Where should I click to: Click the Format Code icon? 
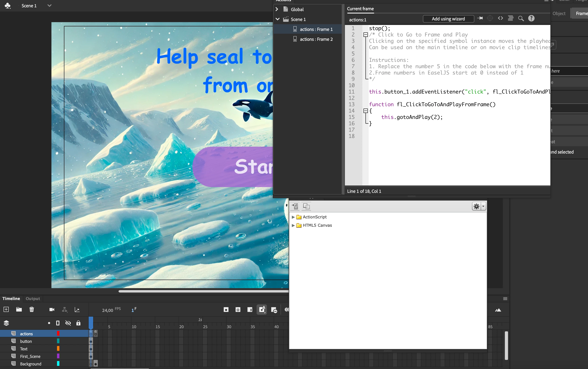(x=510, y=18)
